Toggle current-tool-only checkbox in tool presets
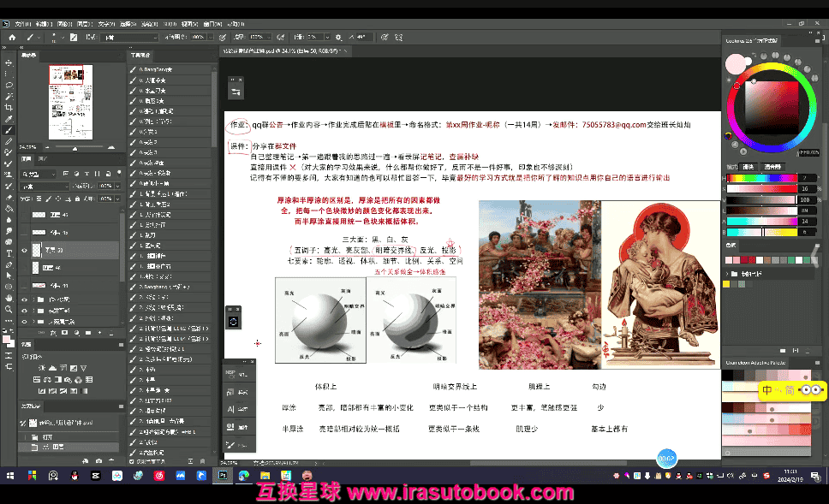Viewport: 829px width, 504px height. (132, 461)
